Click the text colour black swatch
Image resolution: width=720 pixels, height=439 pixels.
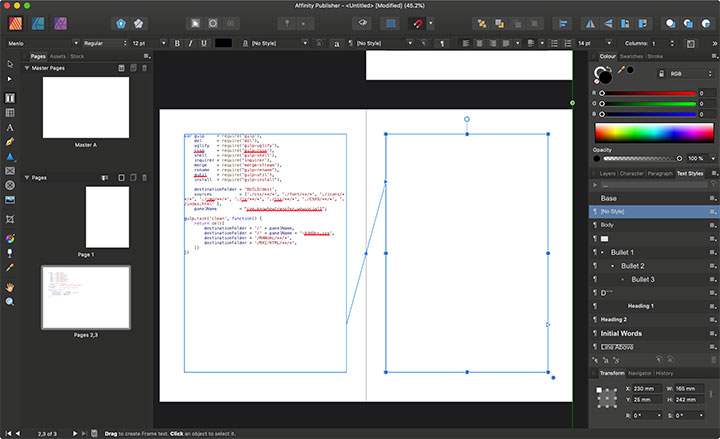224,43
